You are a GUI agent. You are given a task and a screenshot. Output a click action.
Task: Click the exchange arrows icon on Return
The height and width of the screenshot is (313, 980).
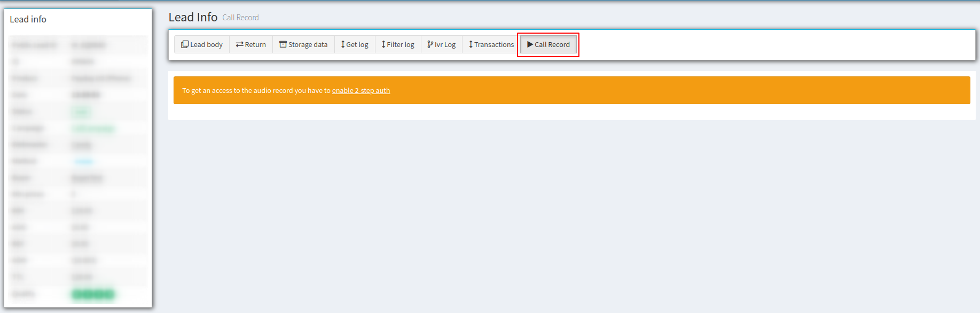click(x=240, y=44)
